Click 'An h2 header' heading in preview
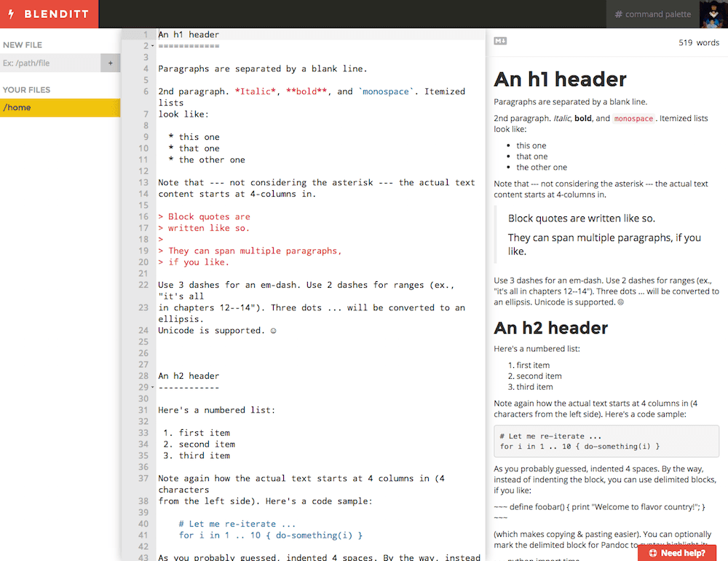This screenshot has height=561, width=728. (x=550, y=328)
